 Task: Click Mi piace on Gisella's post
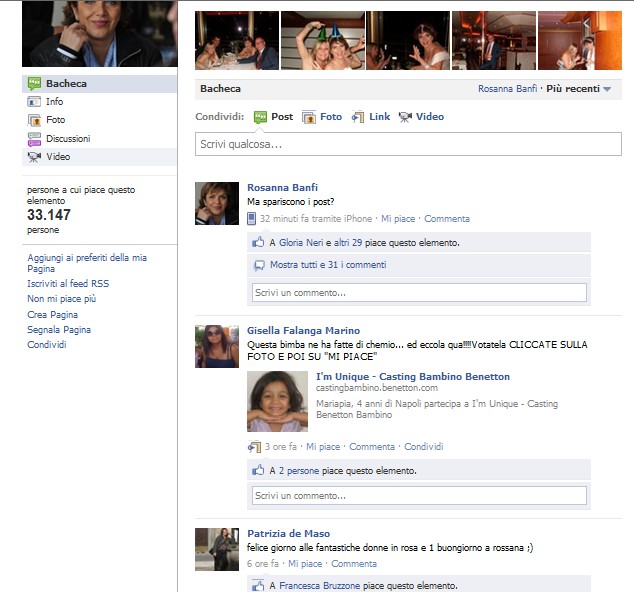click(323, 447)
